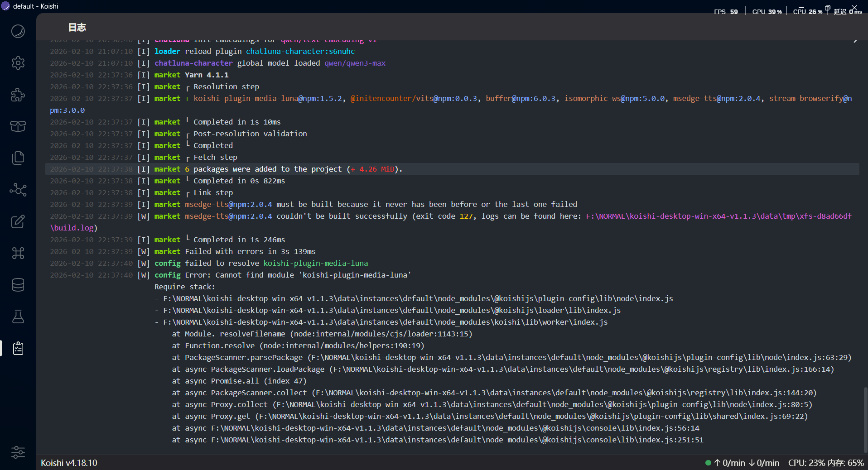Screen dimensions: 868x470
Task: Open dependencies box icon in sidebar
Action: point(18,126)
